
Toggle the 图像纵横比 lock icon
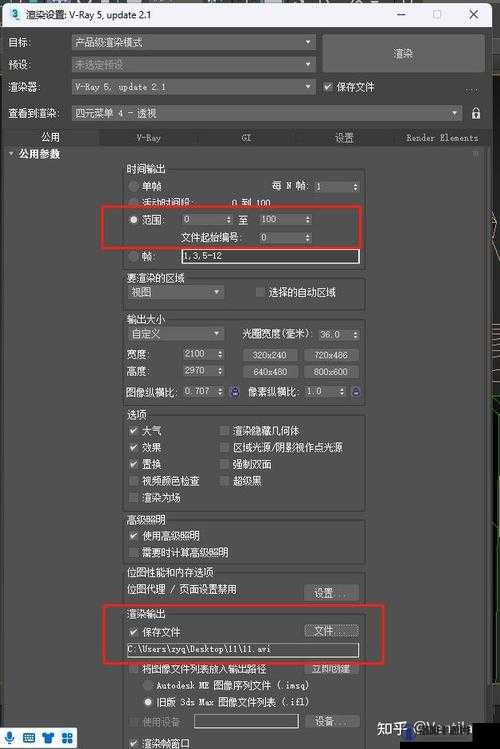(x=235, y=392)
